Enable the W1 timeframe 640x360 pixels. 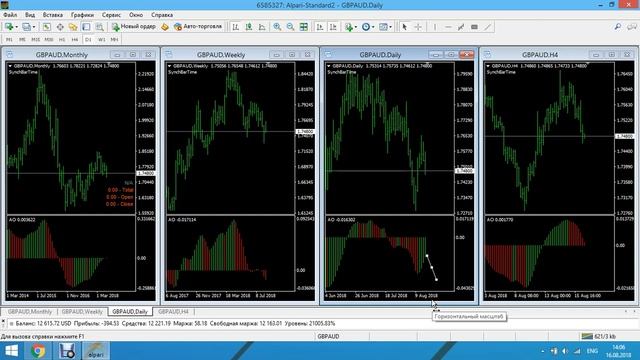[x=102, y=40]
